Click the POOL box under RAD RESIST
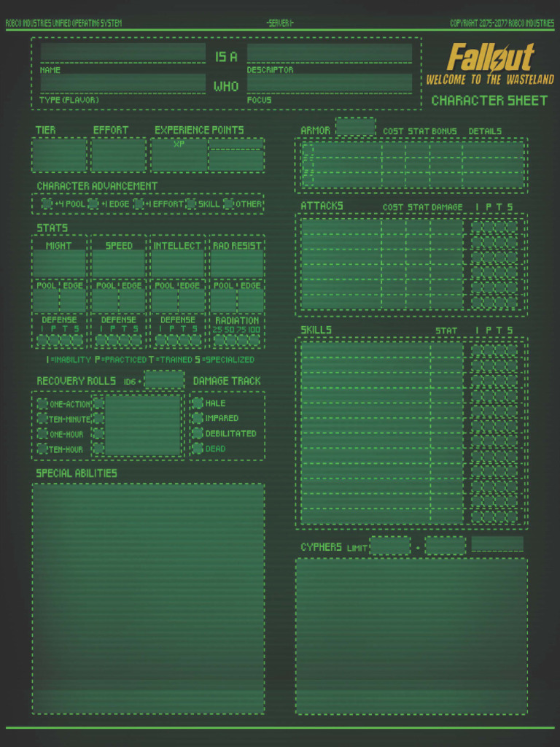The width and height of the screenshot is (560, 747). click(x=224, y=301)
